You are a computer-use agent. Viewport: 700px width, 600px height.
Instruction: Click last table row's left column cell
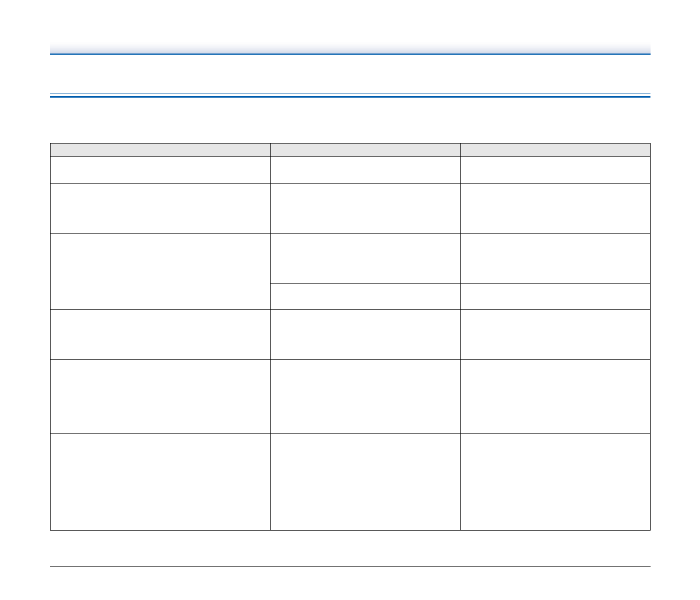[x=160, y=481]
